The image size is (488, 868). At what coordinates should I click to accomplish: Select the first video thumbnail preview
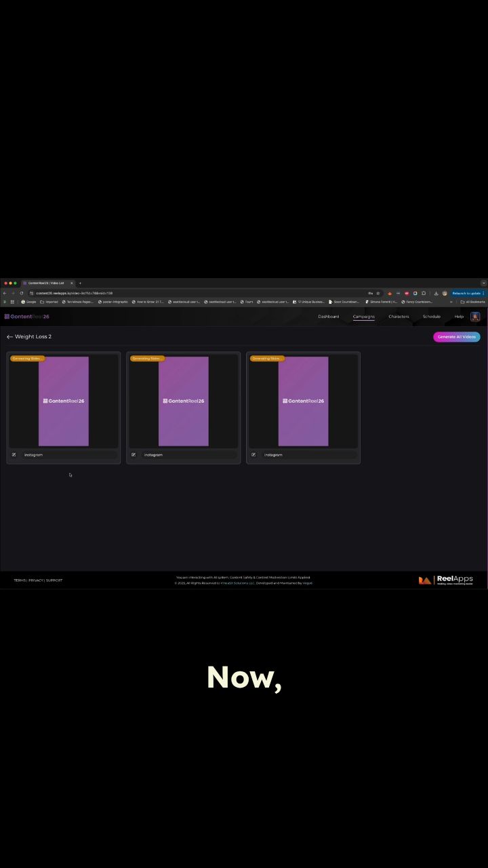pos(64,401)
